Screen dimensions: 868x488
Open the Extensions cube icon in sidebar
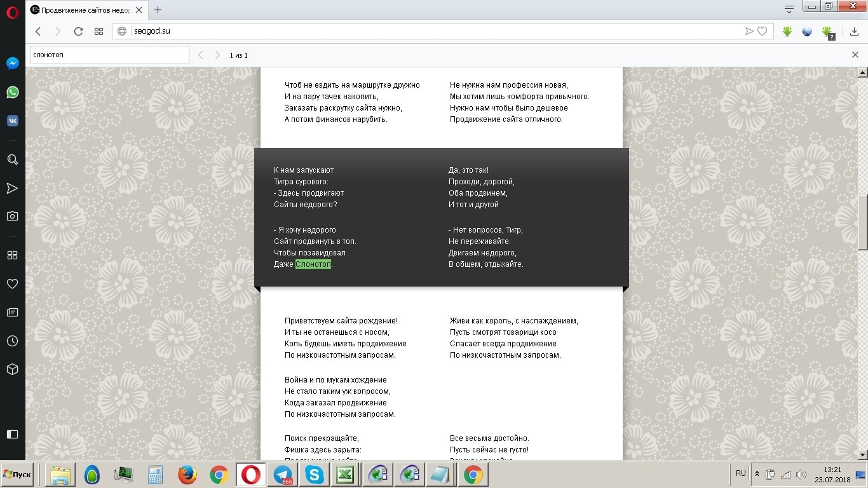(12, 369)
